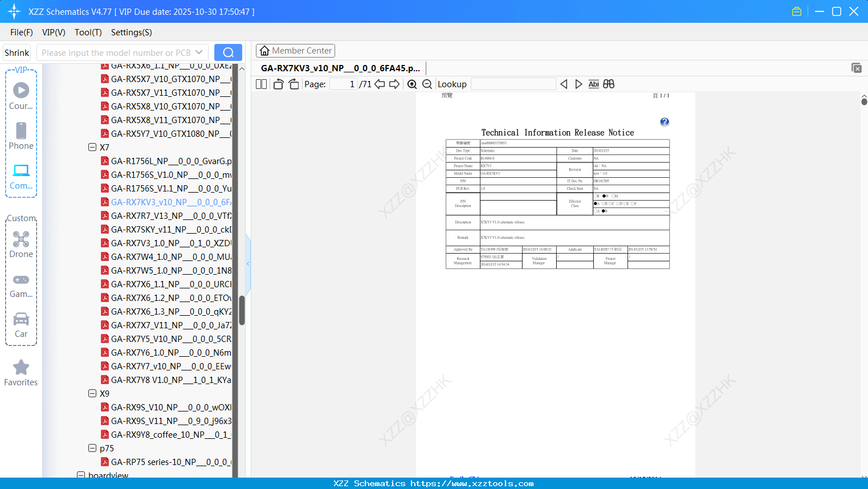Open GA-RX7SKY_v11_NP file
Viewport: 868px width, 489px height.
click(166, 229)
